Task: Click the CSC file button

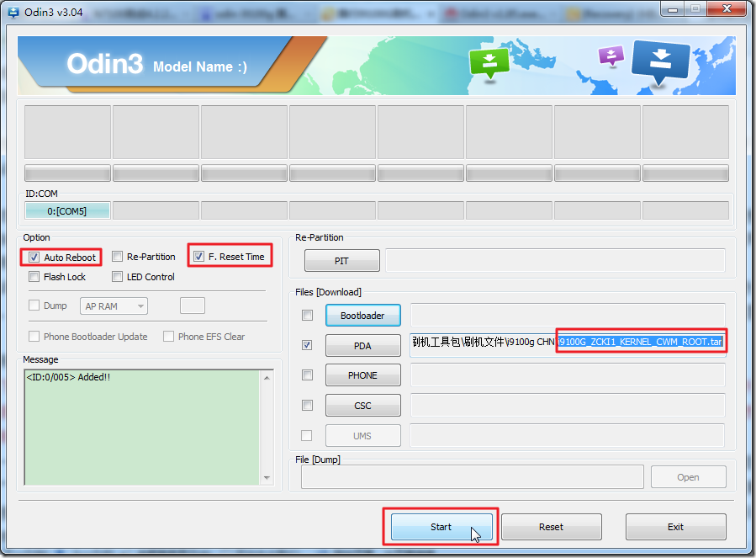Action: tap(363, 406)
